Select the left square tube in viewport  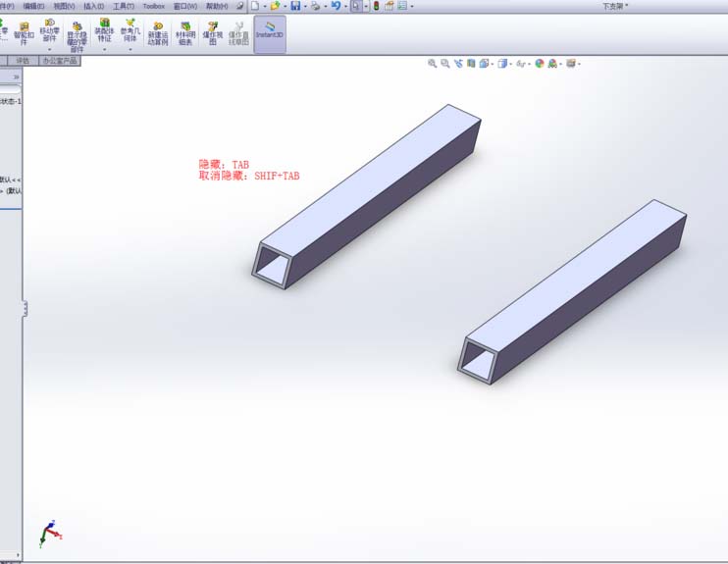pos(366,196)
